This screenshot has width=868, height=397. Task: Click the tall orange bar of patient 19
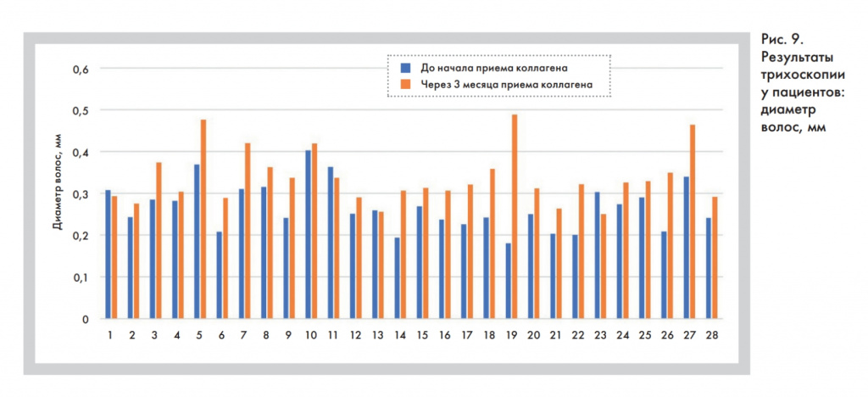click(x=514, y=216)
